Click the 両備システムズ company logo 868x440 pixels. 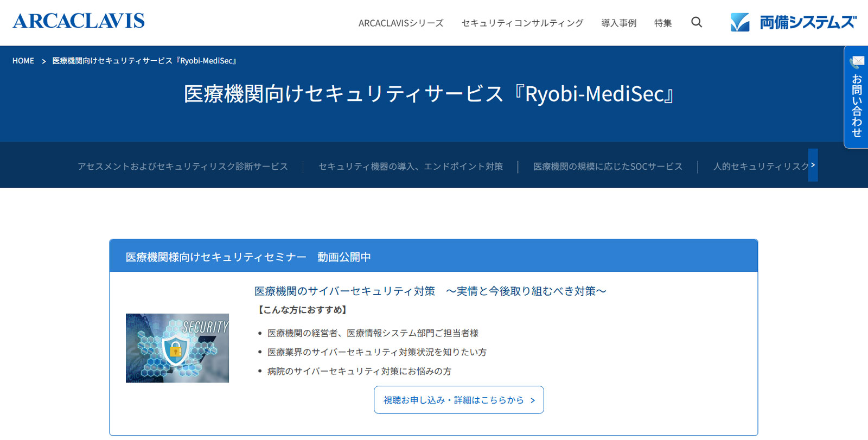(x=793, y=22)
